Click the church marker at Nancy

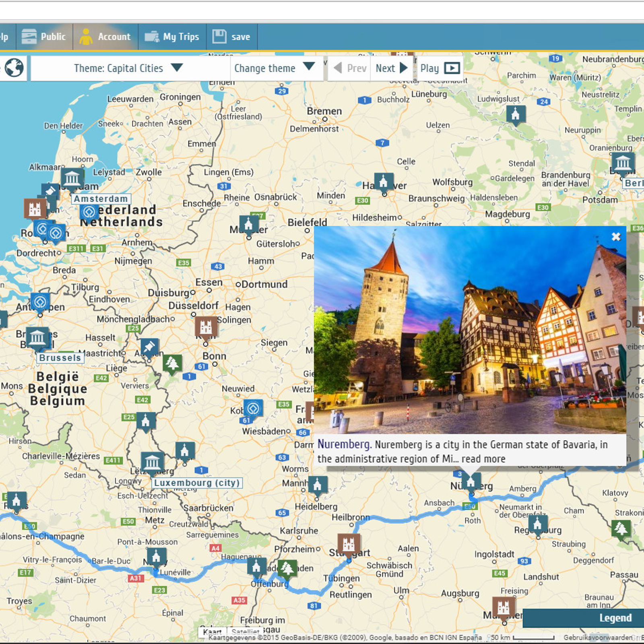coord(157,557)
